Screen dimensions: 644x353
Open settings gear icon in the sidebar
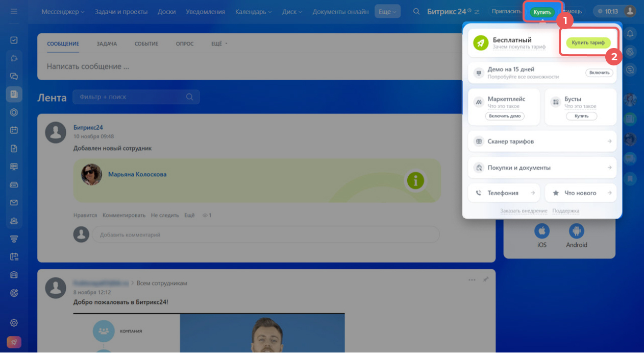tap(14, 323)
